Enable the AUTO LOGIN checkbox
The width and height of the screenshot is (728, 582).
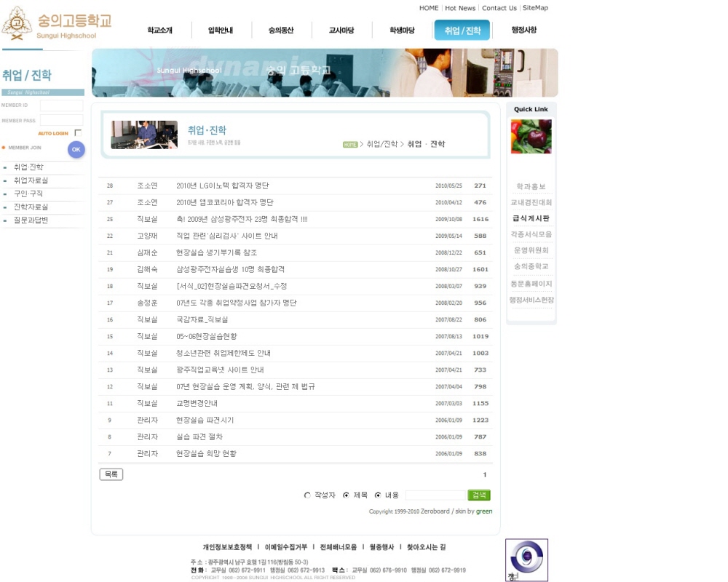point(78,133)
